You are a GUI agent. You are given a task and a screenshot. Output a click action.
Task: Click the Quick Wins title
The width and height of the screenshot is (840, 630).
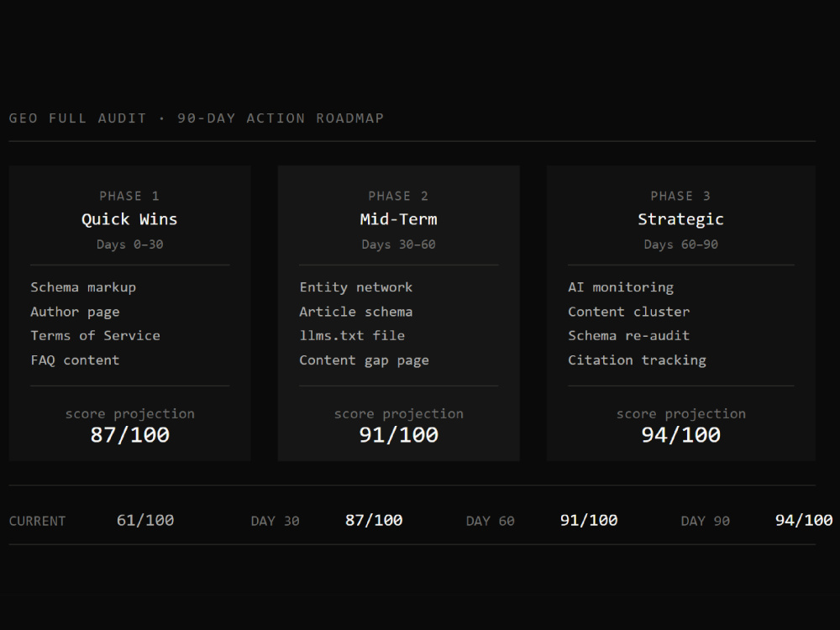129,219
